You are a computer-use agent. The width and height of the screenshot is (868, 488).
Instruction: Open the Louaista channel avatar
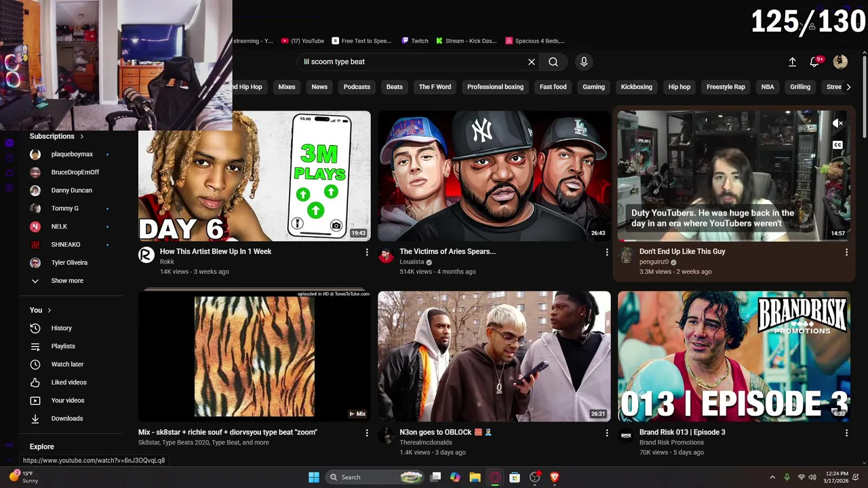pos(386,255)
